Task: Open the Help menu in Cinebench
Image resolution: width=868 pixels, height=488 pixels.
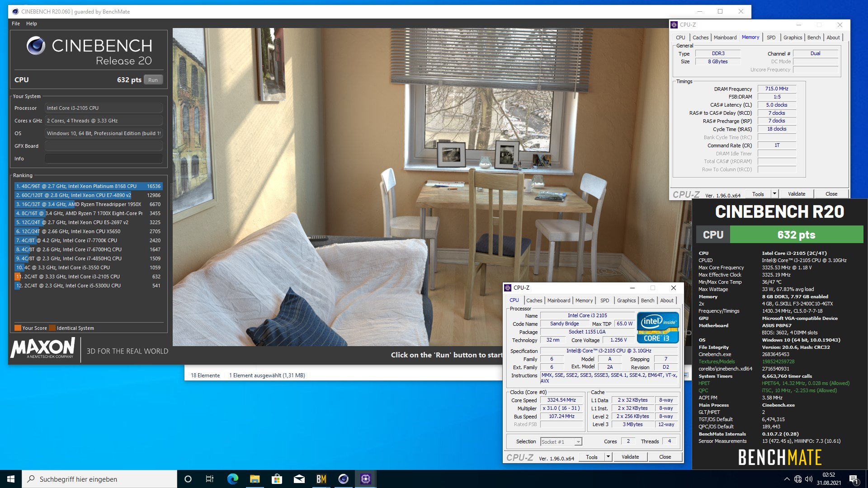Action: click(32, 23)
